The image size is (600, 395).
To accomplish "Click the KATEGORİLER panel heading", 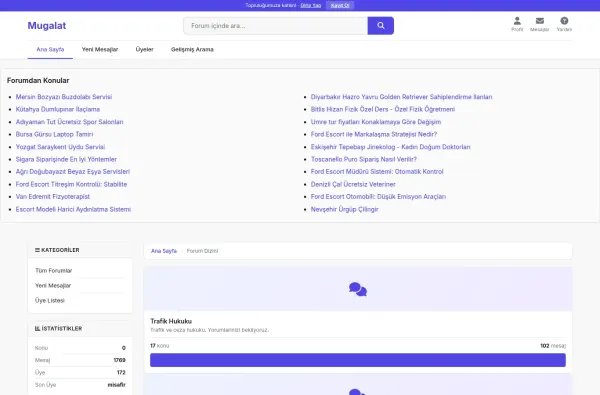I will click(57, 250).
